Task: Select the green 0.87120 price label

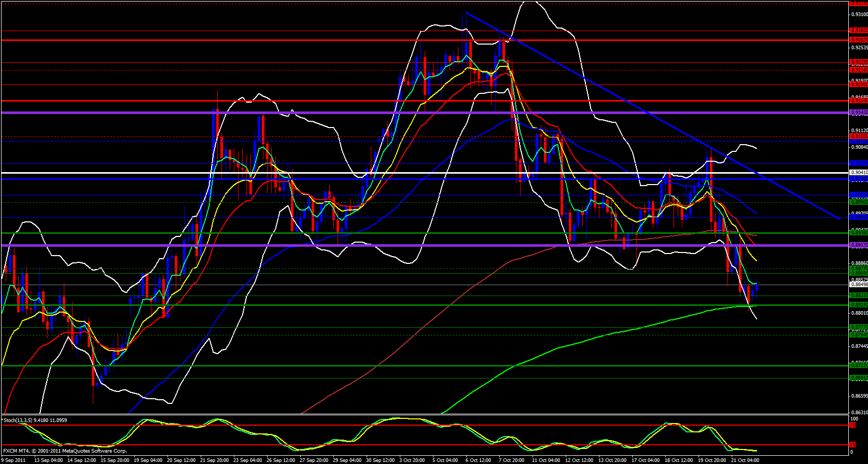Action: (858, 365)
